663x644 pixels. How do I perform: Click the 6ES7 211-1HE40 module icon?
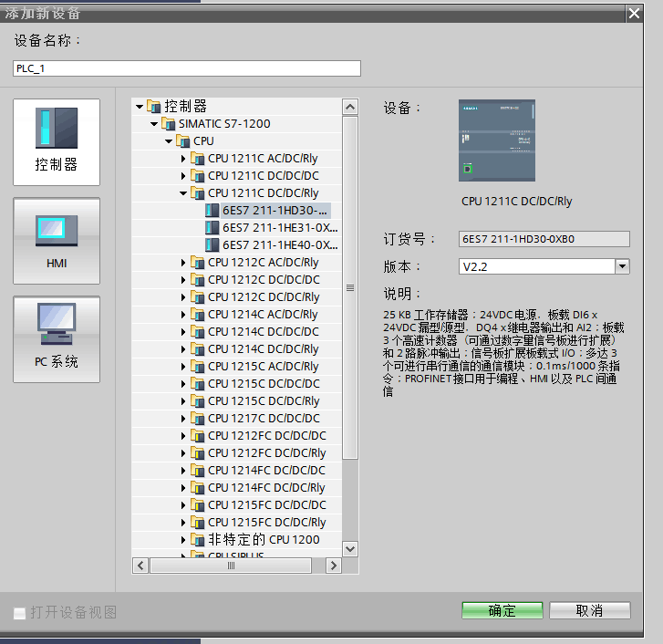tap(213, 245)
